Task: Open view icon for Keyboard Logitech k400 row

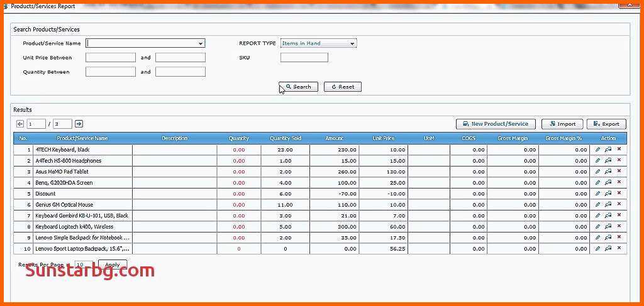Action: click(x=608, y=226)
